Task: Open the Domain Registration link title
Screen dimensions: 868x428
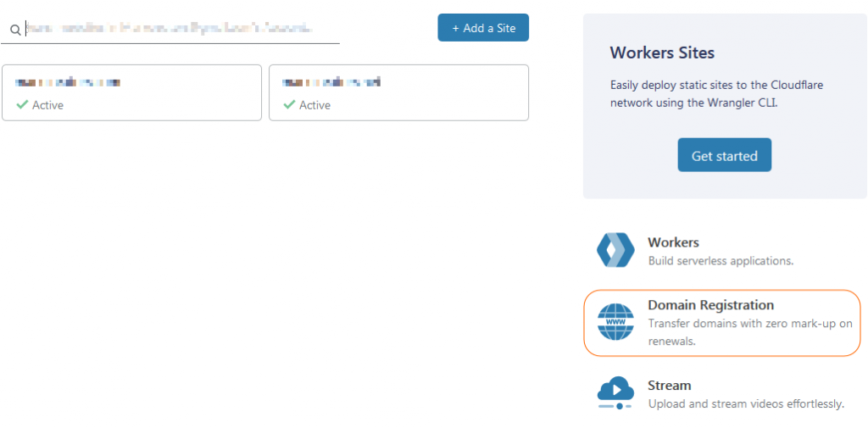Action: (x=711, y=305)
